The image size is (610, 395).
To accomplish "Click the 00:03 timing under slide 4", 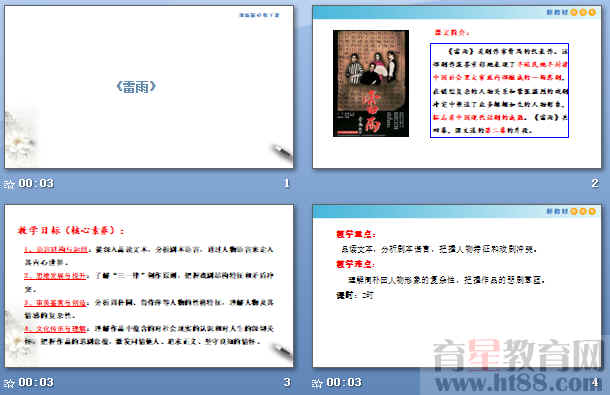I will 344,383.
